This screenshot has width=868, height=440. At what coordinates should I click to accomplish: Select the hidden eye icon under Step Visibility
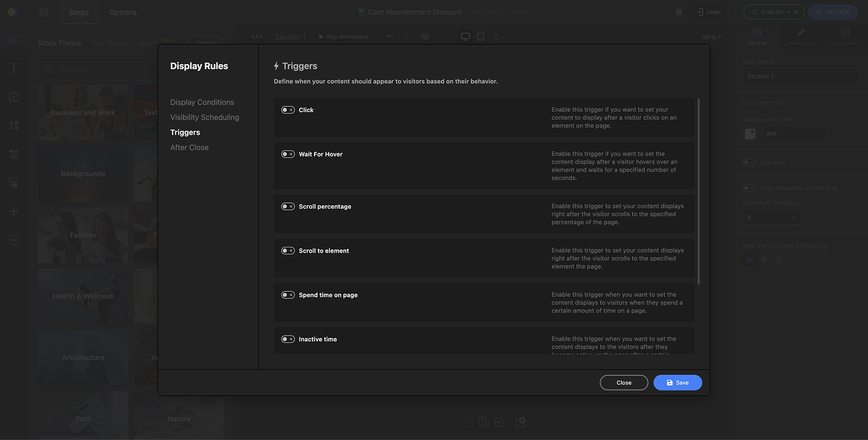(764, 260)
